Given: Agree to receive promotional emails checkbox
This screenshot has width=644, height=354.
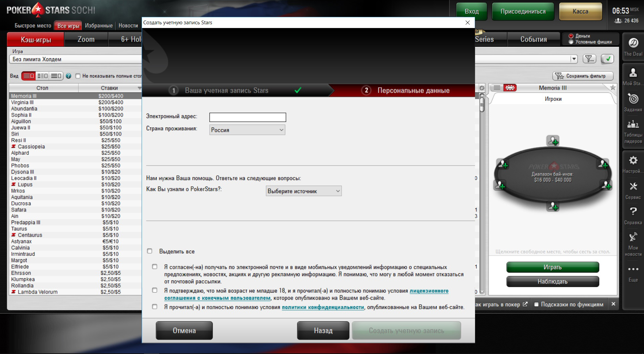Looking at the screenshot, I should click(x=154, y=266).
